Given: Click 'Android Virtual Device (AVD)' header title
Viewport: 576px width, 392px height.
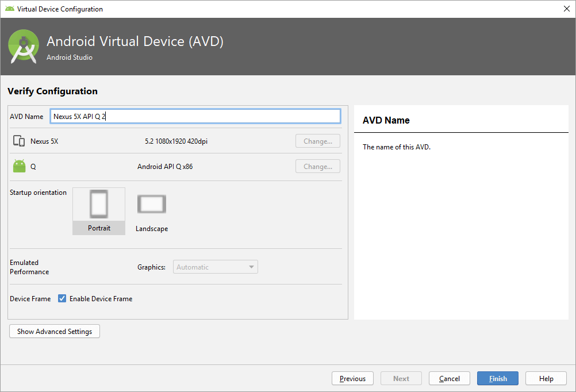Looking at the screenshot, I should (x=135, y=41).
